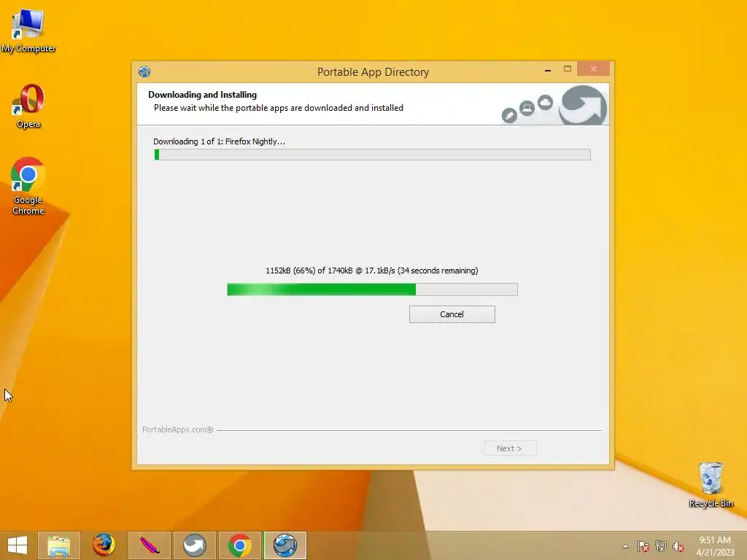This screenshot has height=560, width=747.
Task: Open the Windows Start button
Action: (18, 545)
